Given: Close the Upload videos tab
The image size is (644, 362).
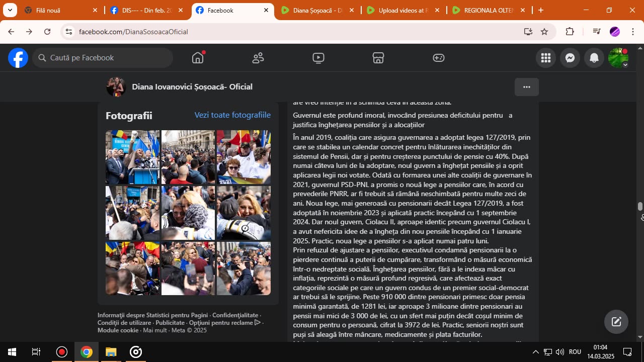Looking at the screenshot, I should [x=437, y=10].
